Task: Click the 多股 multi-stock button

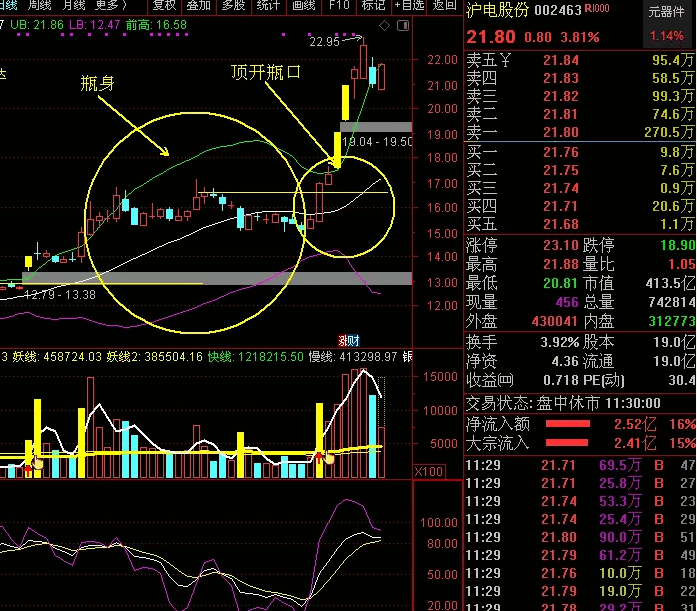Action: [233, 5]
